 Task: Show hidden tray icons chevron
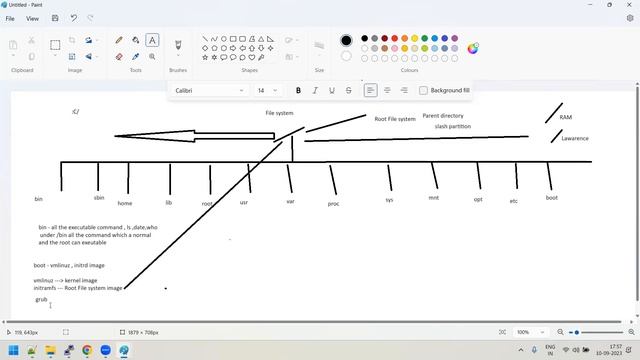point(521,350)
